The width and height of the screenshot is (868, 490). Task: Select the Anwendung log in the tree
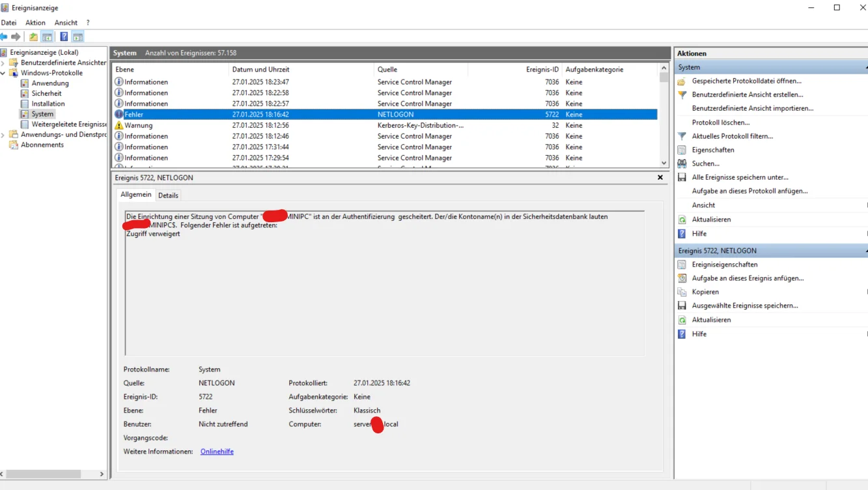pos(50,83)
